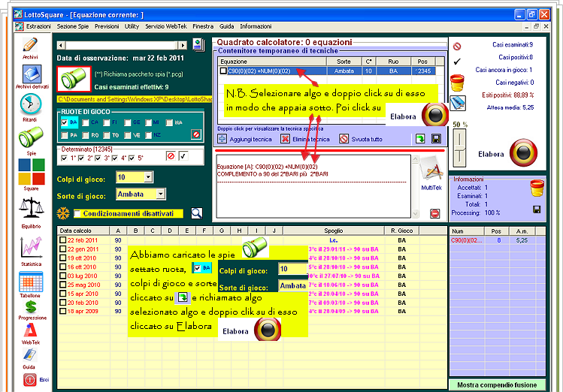The height and width of the screenshot is (392, 563).
Task: Open the Servizio WebTek menu
Action: pyautogui.click(x=166, y=26)
